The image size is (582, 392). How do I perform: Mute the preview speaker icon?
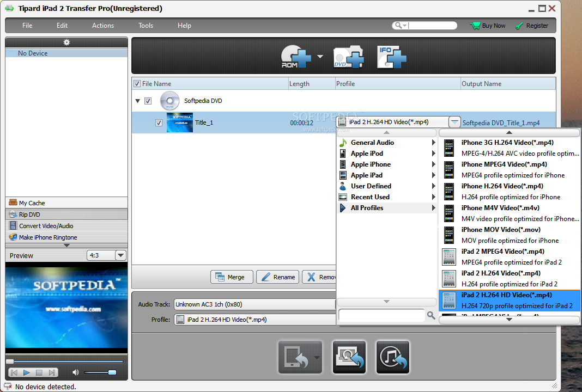point(76,372)
